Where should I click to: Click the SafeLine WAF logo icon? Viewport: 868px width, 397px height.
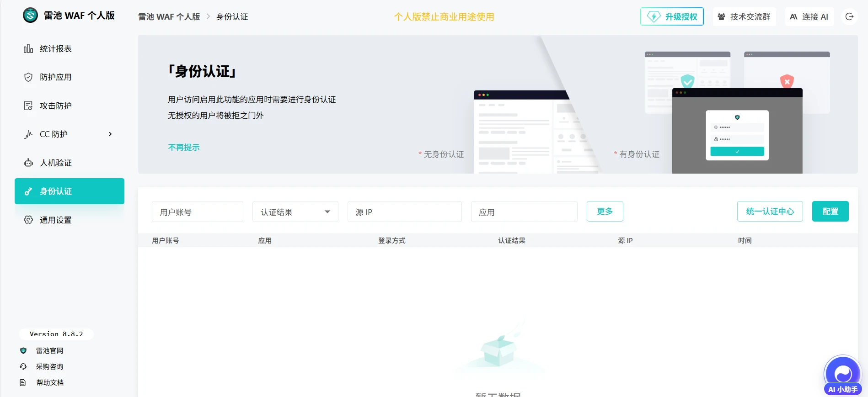30,16
